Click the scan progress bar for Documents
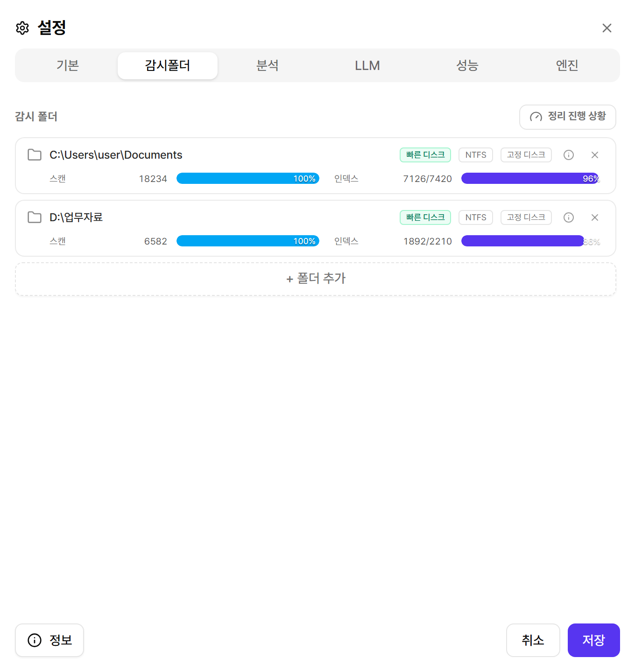This screenshot has width=635, height=672. coord(248,178)
